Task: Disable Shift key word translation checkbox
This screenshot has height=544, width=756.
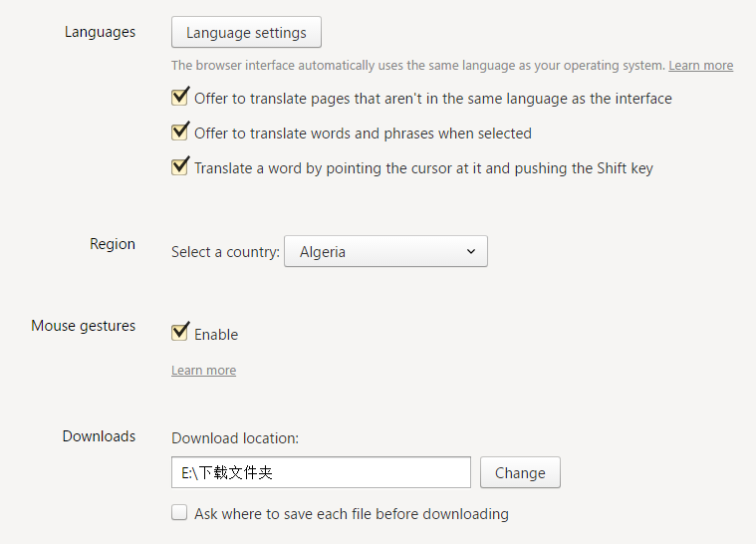Action: coord(180,167)
